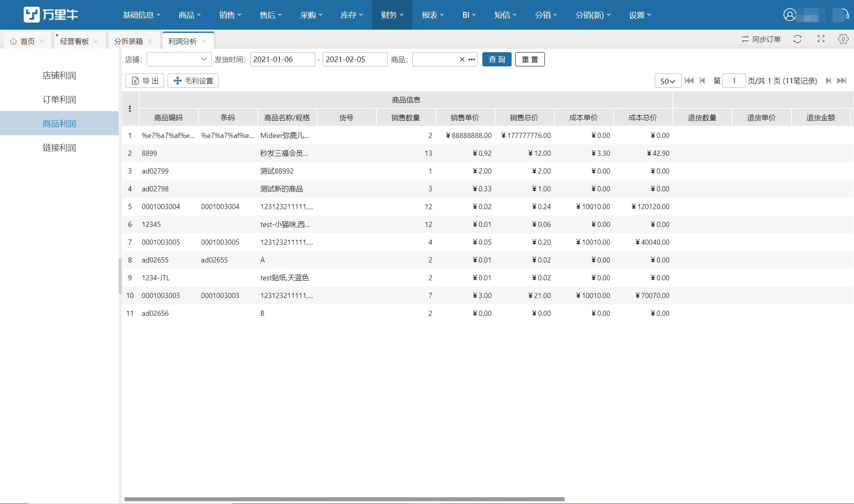Click the end date field 2021-02-05
Image resolution: width=854 pixels, height=504 pixels.
pyautogui.click(x=355, y=59)
